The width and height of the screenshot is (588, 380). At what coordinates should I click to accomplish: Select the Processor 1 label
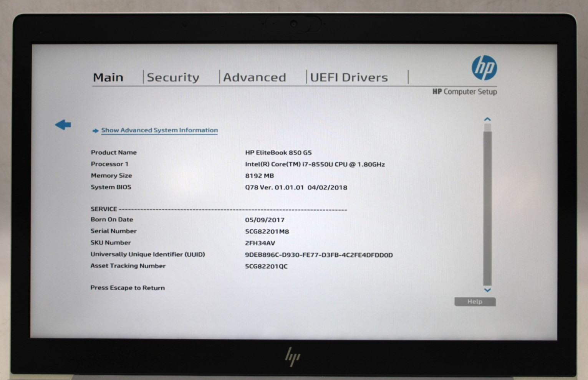pyautogui.click(x=109, y=164)
